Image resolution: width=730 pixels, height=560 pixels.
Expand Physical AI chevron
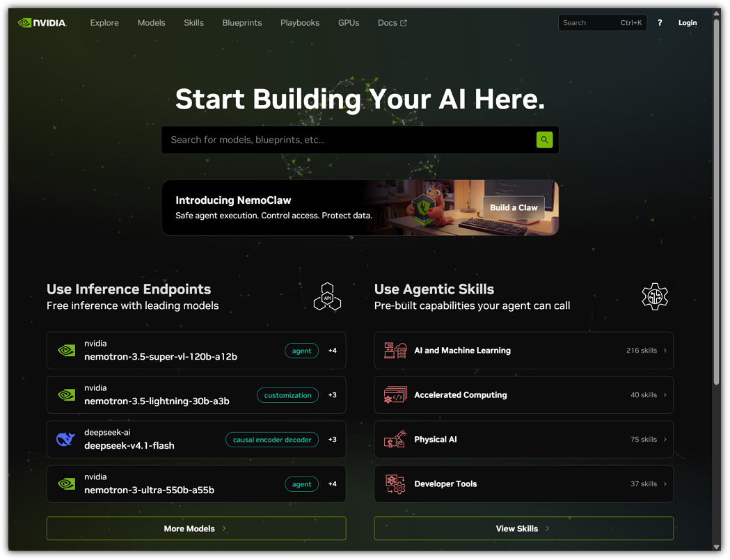click(x=665, y=440)
